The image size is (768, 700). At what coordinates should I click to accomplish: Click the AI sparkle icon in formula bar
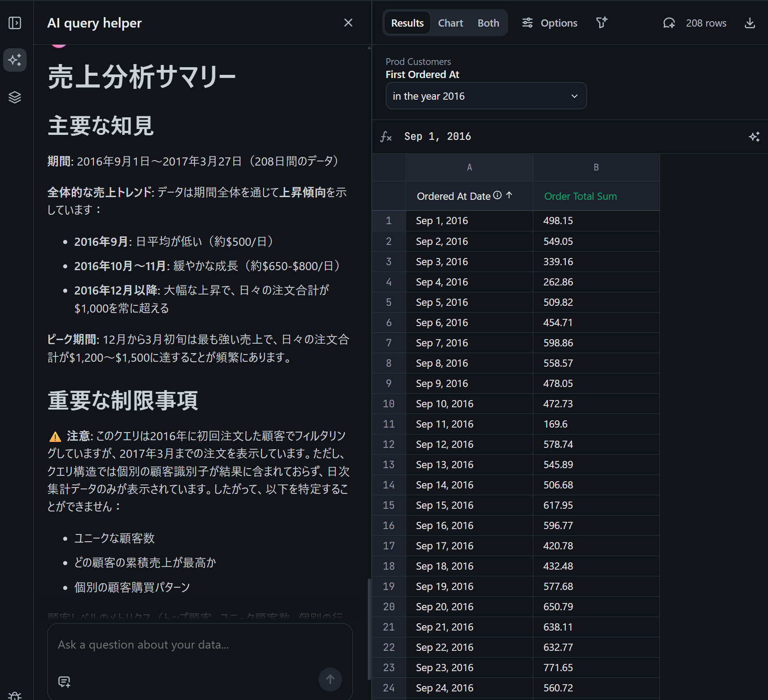(x=754, y=137)
